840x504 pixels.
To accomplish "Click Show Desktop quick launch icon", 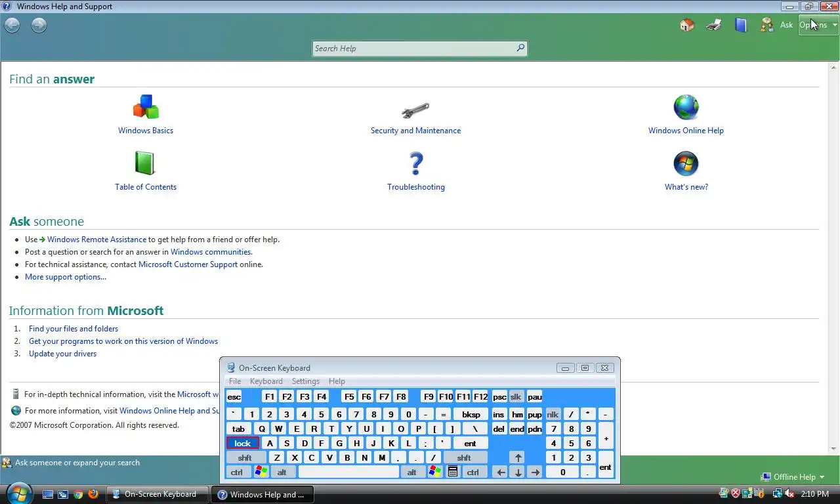I will (48, 494).
